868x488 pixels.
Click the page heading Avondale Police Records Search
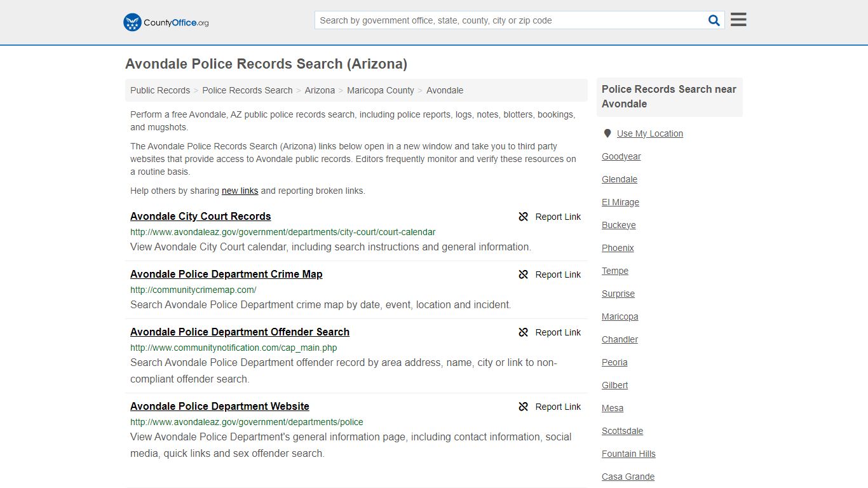coord(266,64)
